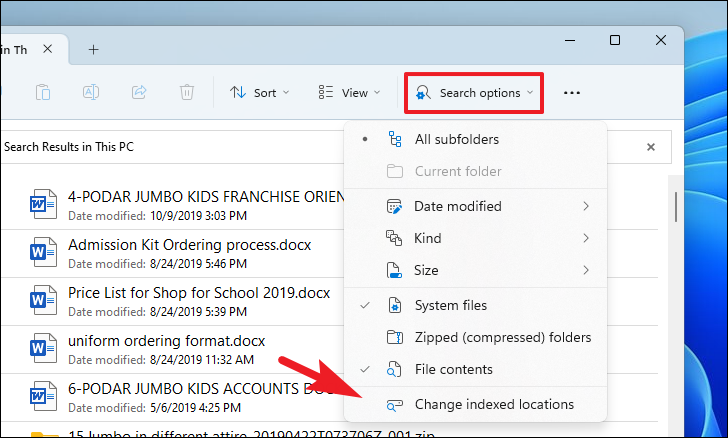This screenshot has width=728, height=438.
Task: Click the Delete trash icon
Action: click(x=187, y=92)
